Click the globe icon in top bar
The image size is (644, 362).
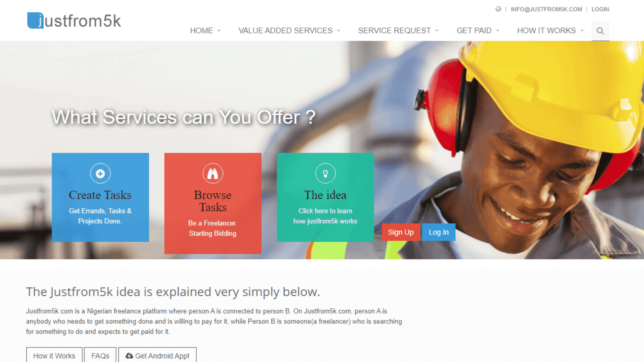[498, 9]
